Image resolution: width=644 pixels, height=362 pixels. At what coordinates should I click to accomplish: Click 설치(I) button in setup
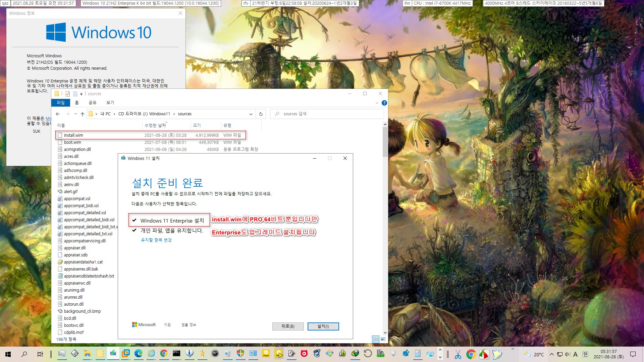pyautogui.click(x=323, y=326)
